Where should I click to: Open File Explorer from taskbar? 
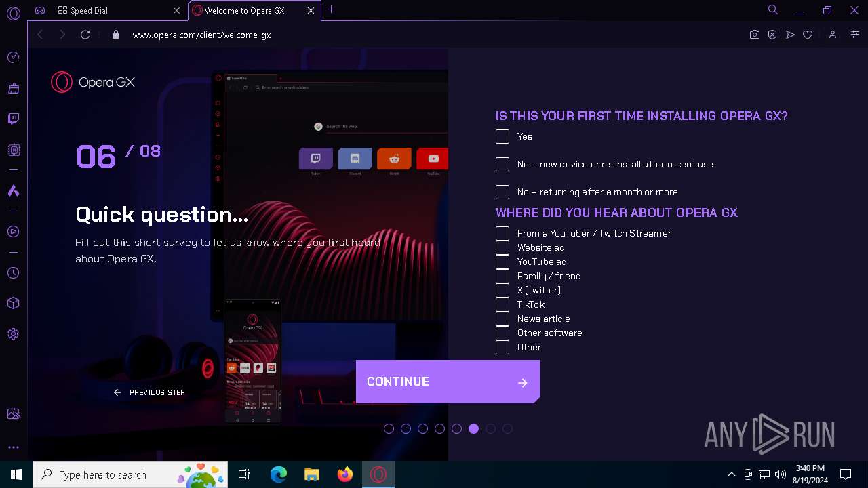(x=312, y=474)
